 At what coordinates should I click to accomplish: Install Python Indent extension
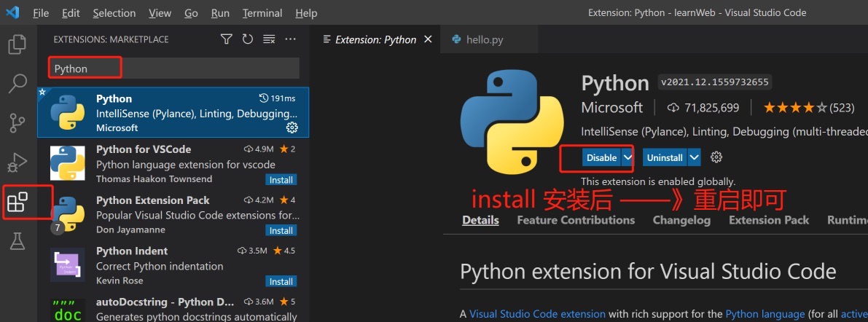tap(281, 282)
